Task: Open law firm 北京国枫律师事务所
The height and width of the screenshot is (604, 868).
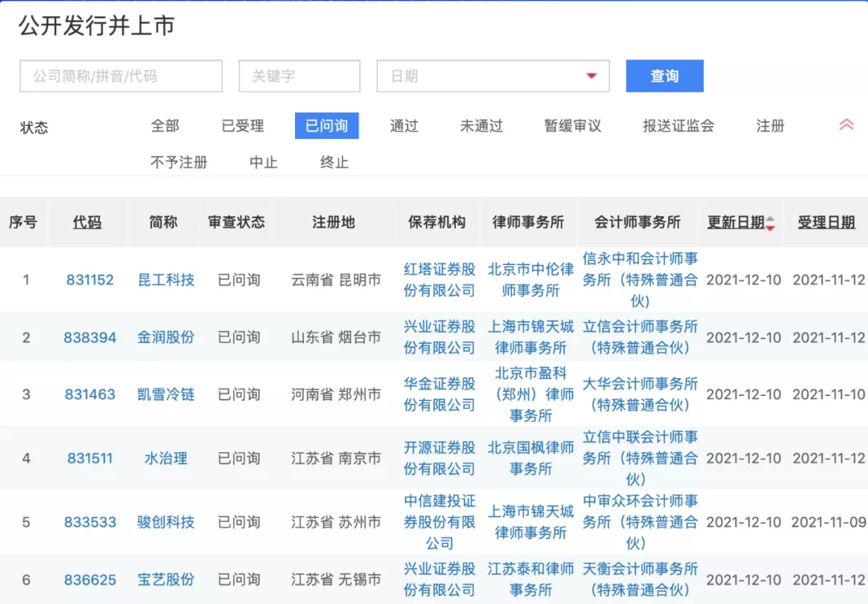Action: point(530,458)
